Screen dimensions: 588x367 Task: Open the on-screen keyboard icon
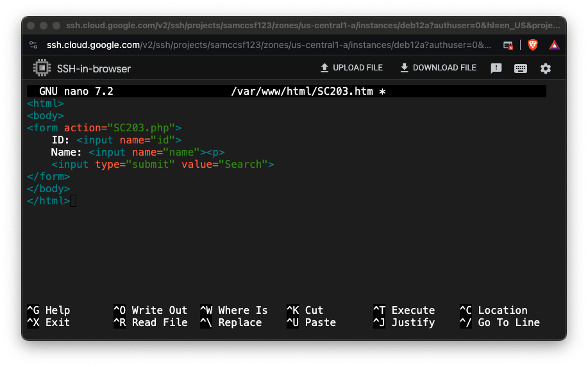point(521,69)
